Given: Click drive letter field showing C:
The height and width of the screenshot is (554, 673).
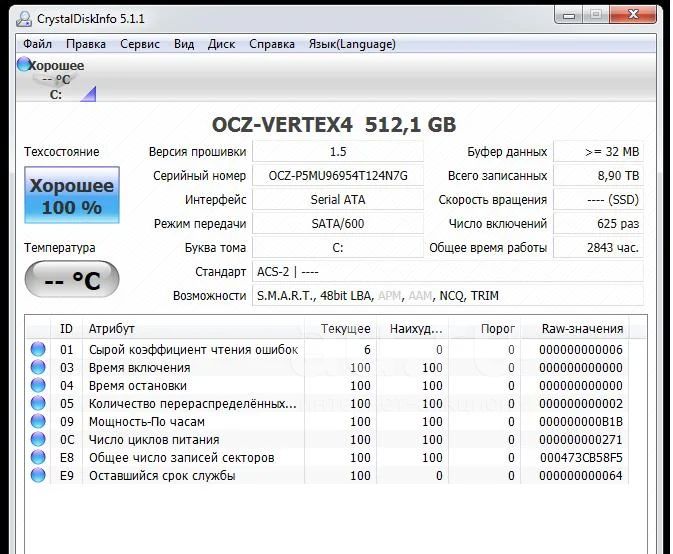Looking at the screenshot, I should [x=338, y=248].
